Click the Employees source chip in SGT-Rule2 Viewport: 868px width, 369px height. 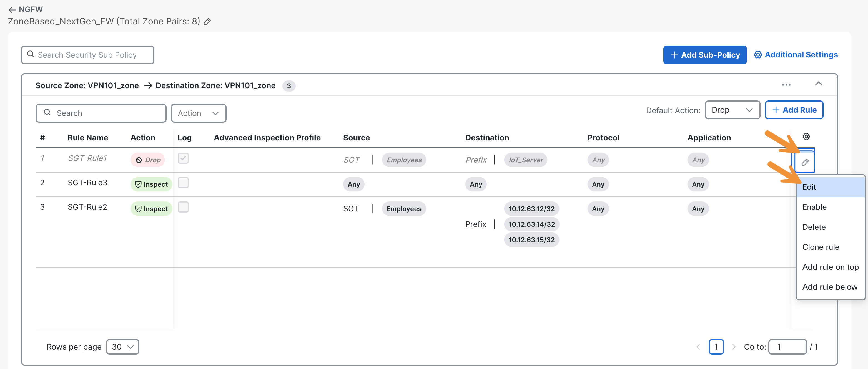(404, 209)
